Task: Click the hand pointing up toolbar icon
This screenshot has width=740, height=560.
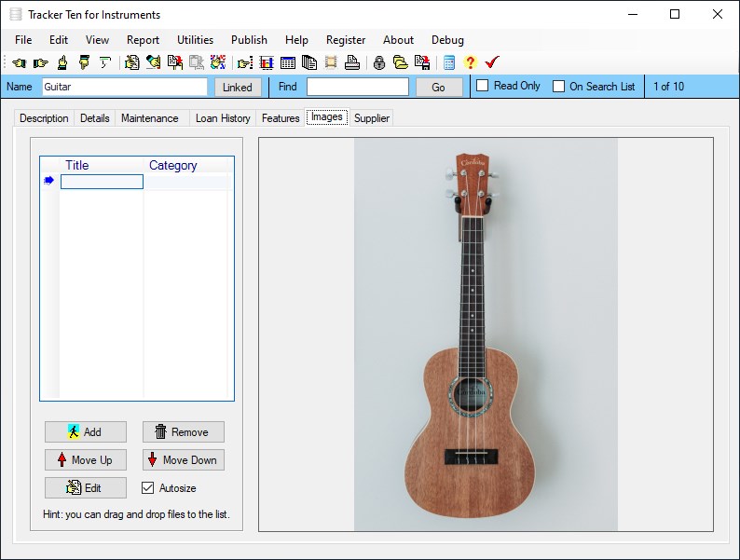Action: point(62,62)
